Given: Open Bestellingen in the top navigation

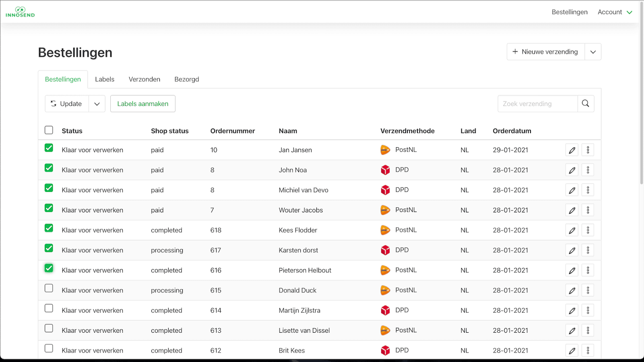Looking at the screenshot, I should click(x=570, y=12).
